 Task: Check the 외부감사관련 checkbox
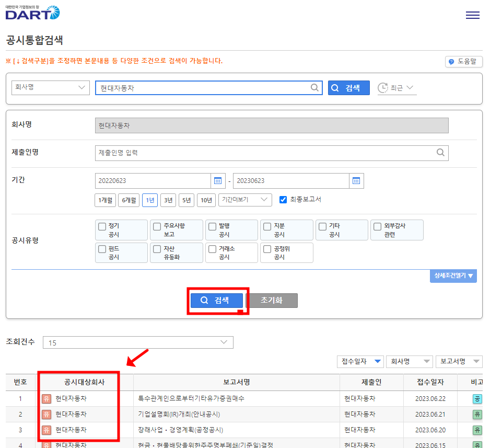378,226
